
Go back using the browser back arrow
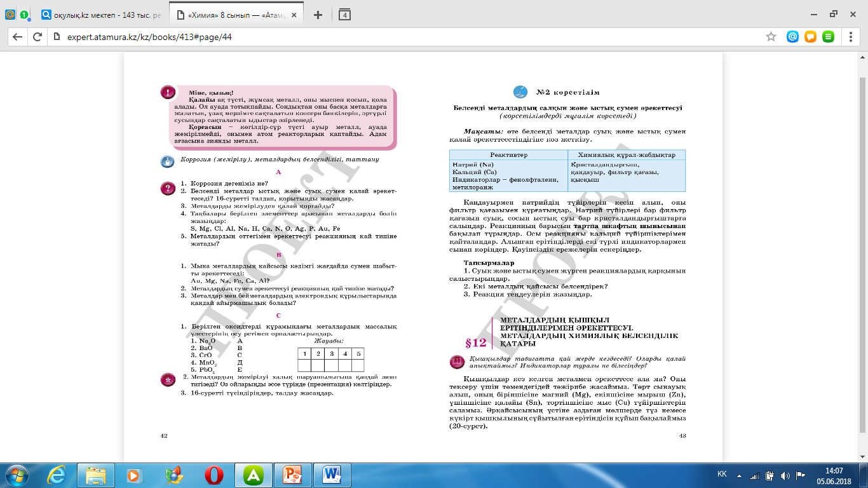17,37
